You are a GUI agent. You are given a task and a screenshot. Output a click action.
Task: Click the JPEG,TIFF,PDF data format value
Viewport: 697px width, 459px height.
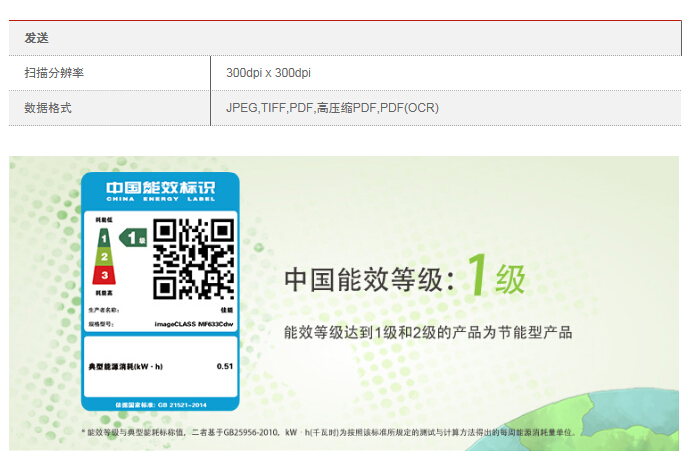coord(332,108)
